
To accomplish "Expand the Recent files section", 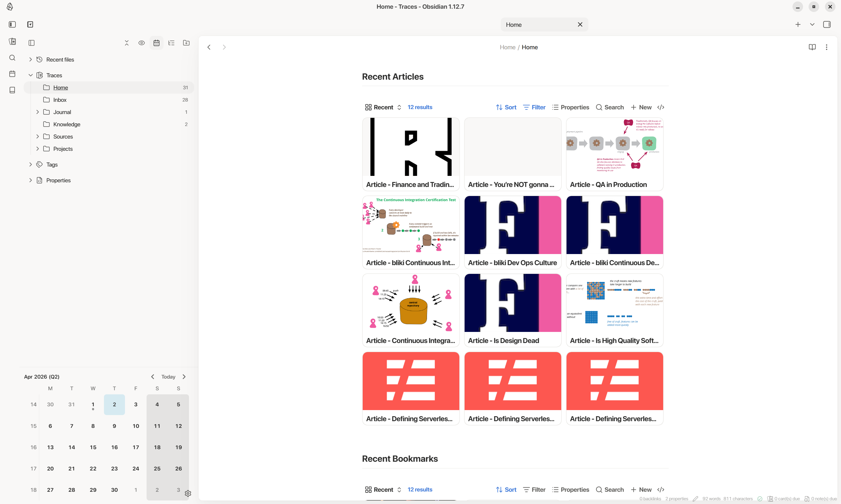I will pyautogui.click(x=30, y=59).
